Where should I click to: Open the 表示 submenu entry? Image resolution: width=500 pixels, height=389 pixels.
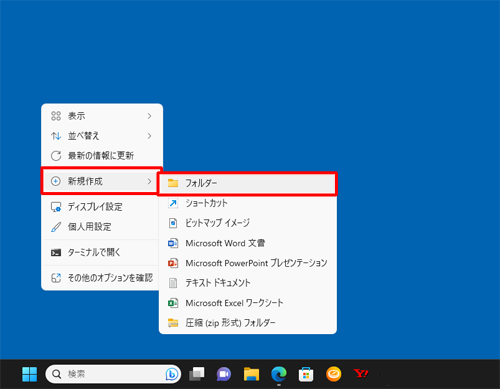point(102,116)
